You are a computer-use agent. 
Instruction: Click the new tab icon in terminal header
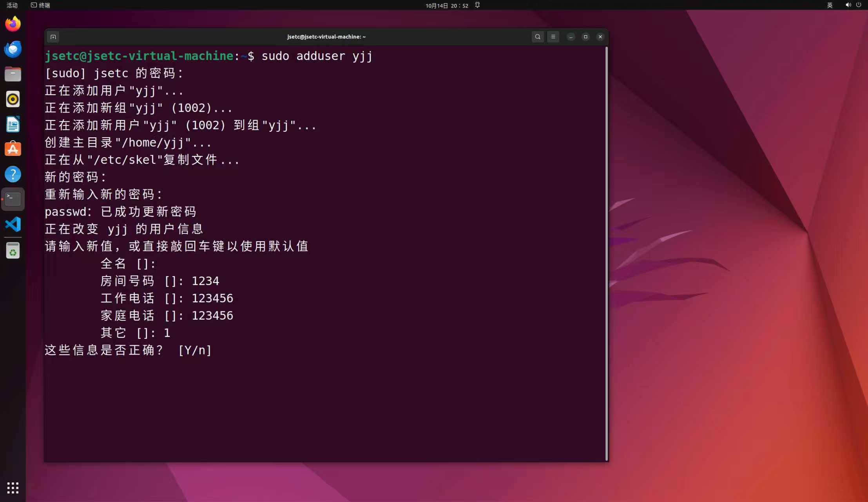53,37
